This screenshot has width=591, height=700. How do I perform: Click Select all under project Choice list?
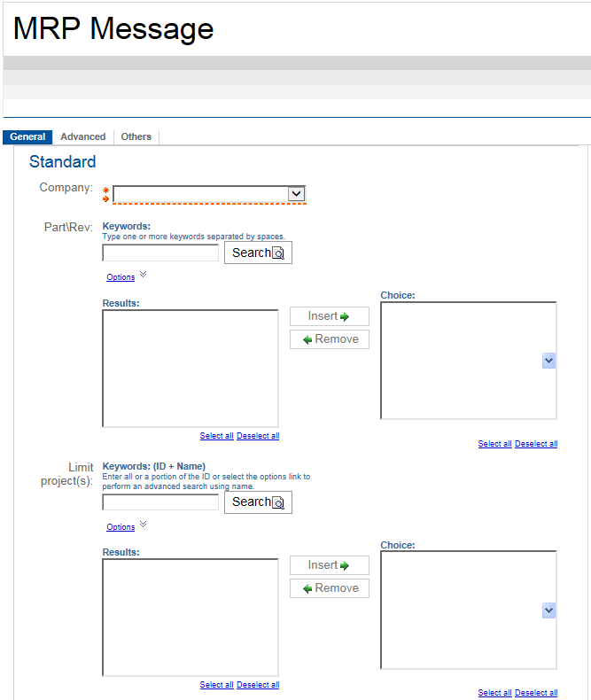(494, 693)
